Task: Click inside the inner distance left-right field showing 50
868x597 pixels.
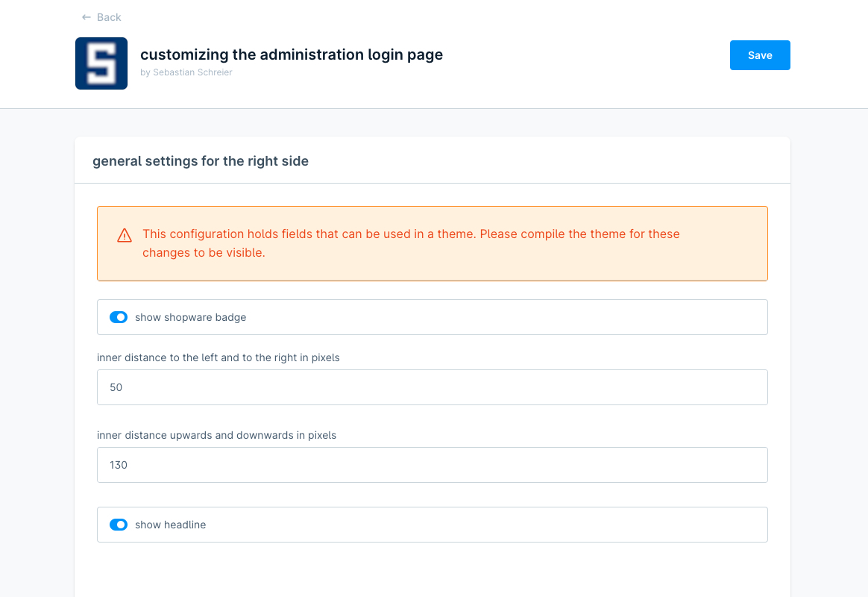Action: coord(433,387)
